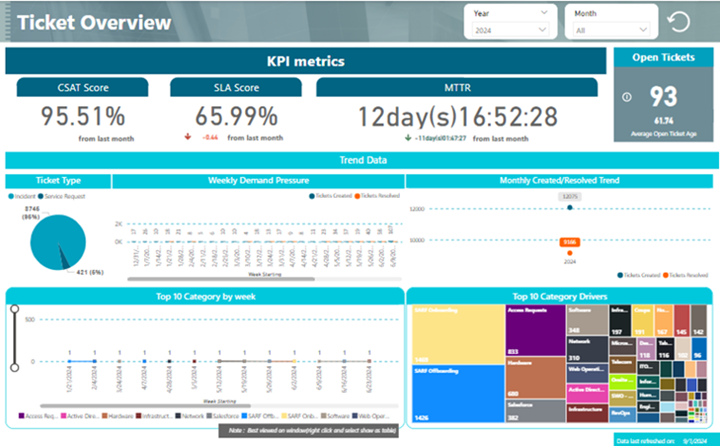Open the Year dropdown filter

[510, 31]
